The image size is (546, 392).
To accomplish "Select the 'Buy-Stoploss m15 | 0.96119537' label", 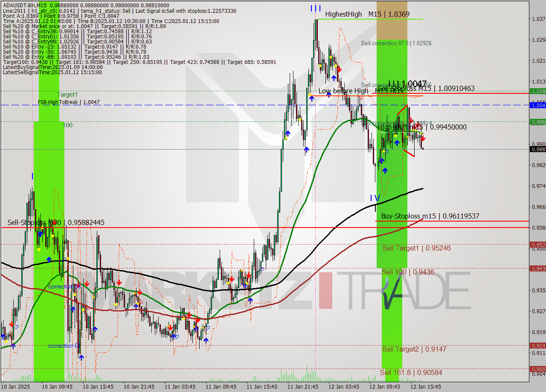I will pyautogui.click(x=430, y=216).
